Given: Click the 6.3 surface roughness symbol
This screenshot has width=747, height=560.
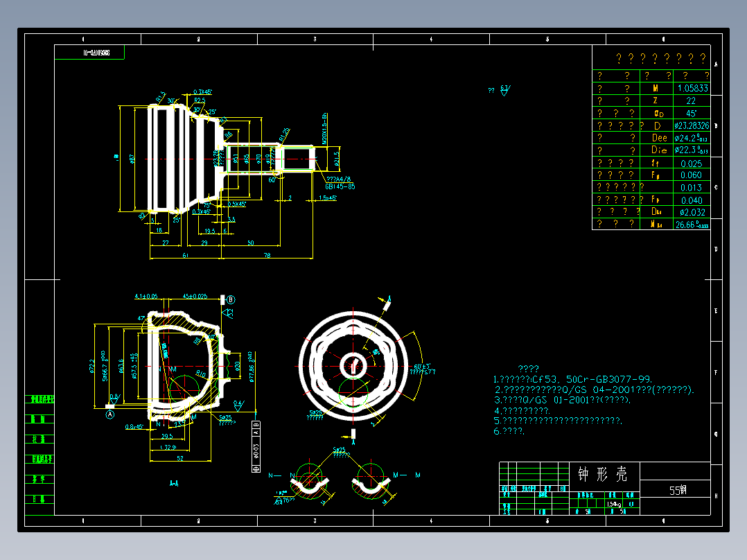Looking at the screenshot, I should (x=505, y=90).
